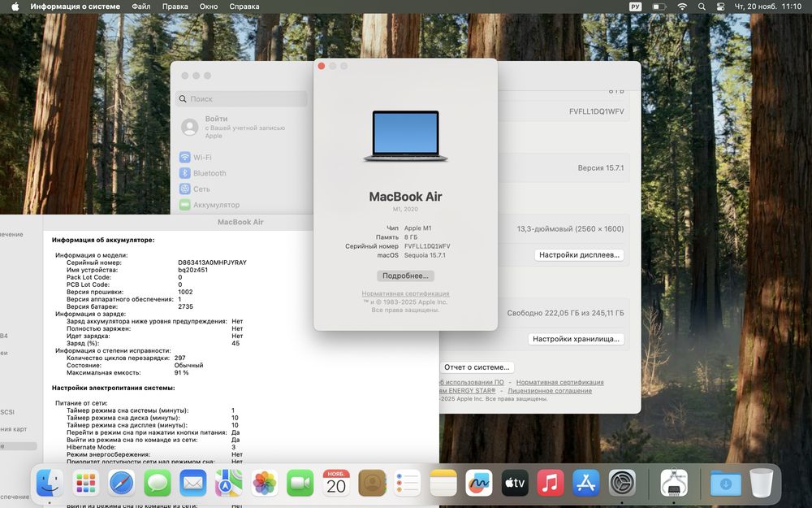Launch Freeform from the Dock
The image size is (812, 508).
(479, 484)
